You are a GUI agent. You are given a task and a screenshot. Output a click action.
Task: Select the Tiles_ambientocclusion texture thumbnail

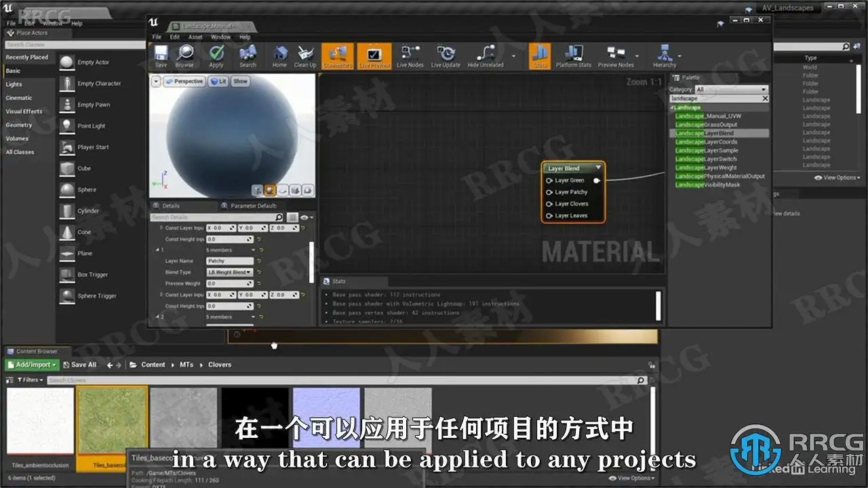pos(40,420)
